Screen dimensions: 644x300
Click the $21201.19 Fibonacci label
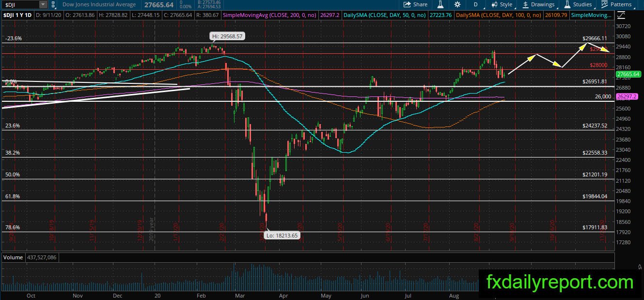click(x=595, y=174)
